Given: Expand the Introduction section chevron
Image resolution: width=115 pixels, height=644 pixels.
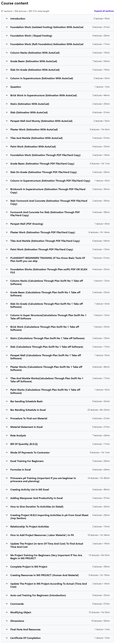Looking at the screenshot, I should coord(7,19).
